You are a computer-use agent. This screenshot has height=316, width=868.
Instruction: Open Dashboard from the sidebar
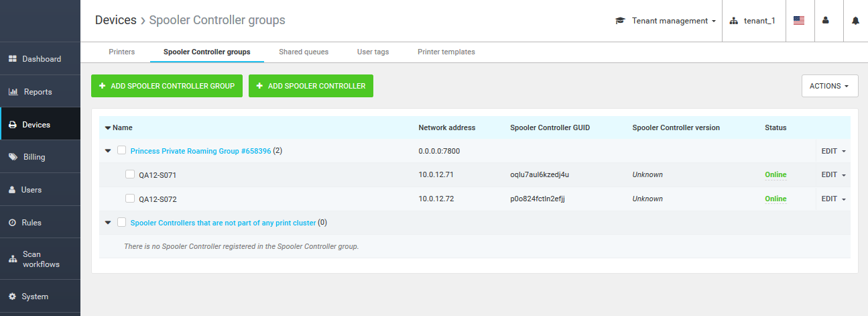40,59
